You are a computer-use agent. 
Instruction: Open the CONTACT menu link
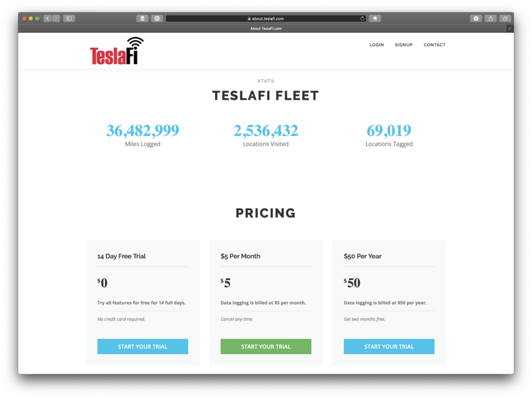(x=435, y=45)
